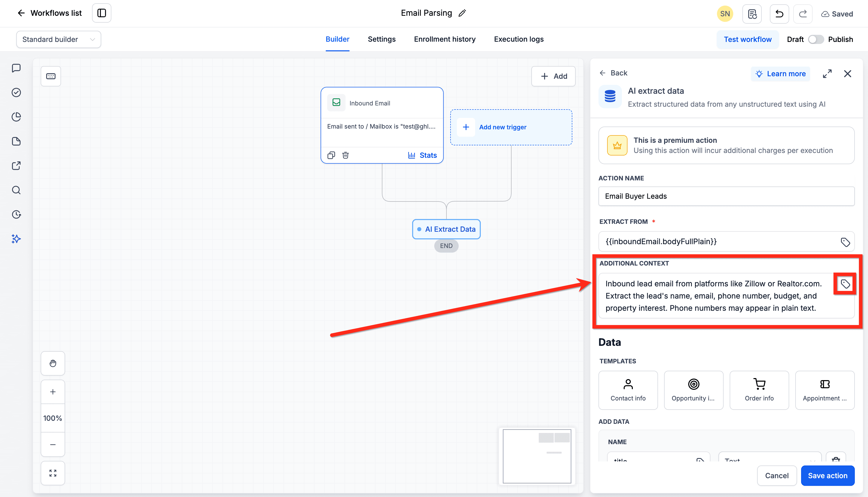868x497 pixels.
Task: Open tag picker for Extract From
Action: 845,242
